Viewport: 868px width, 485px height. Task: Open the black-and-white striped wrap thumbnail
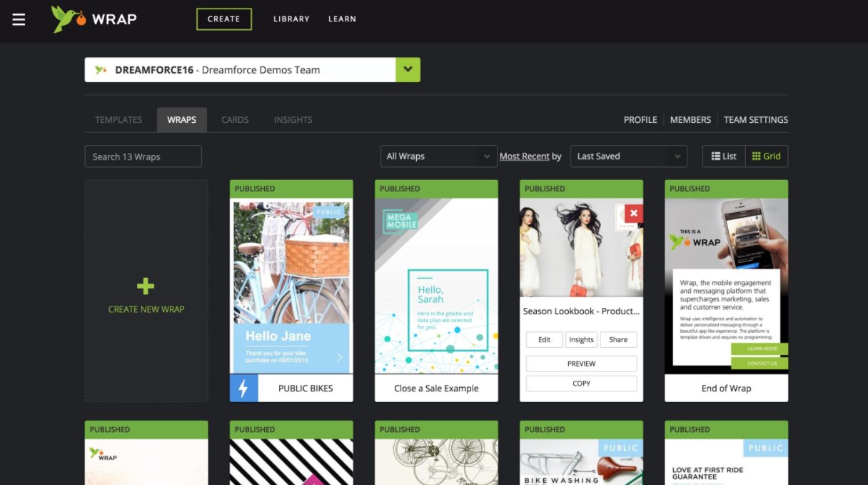(x=291, y=461)
